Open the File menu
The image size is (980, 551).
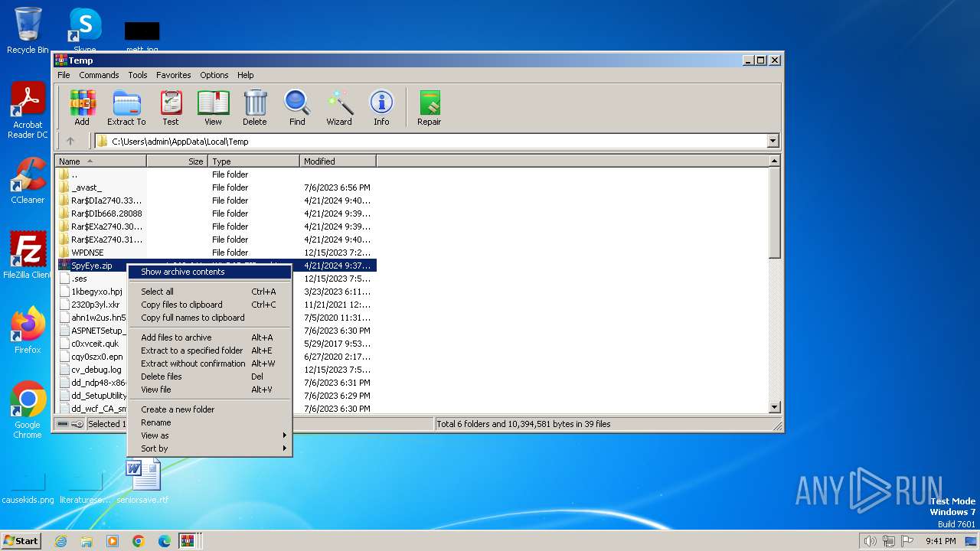pos(64,75)
